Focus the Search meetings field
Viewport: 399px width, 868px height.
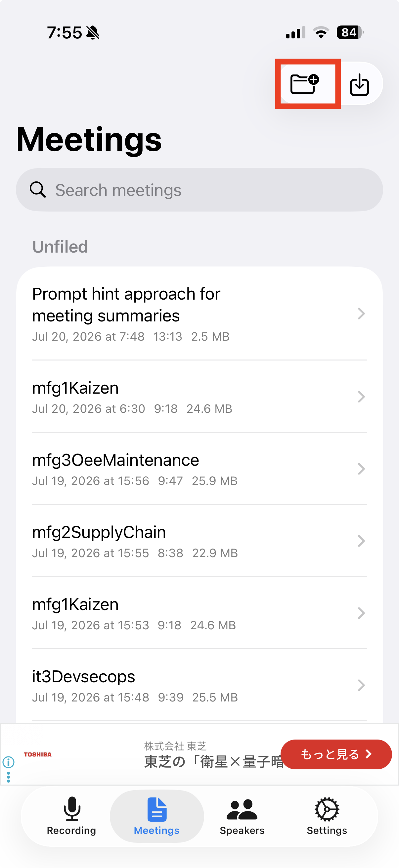point(199,190)
